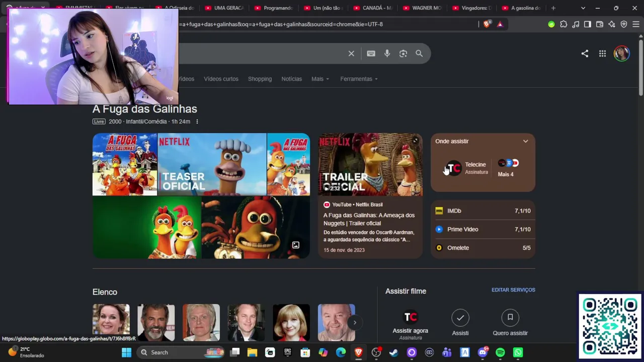
Task: Open the A Fuga das Galinhas poster image
Action: (125, 164)
